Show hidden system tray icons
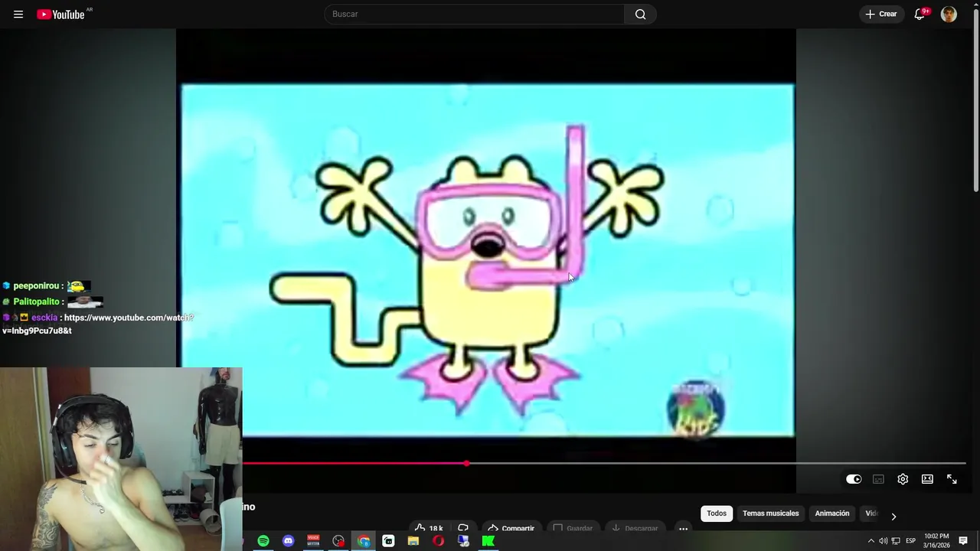The image size is (980, 551). [871, 541]
